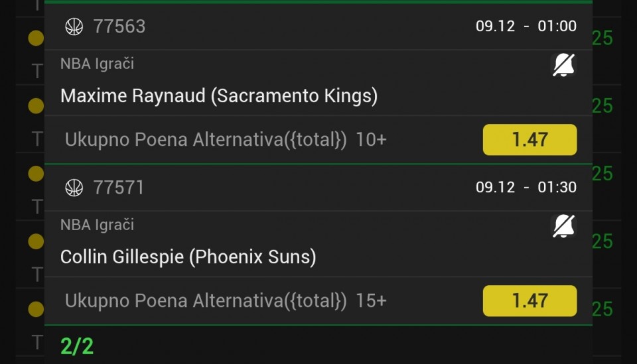Click the yellow dot left of Maxime Raynaud's name
The image size is (637, 364).
(x=36, y=105)
